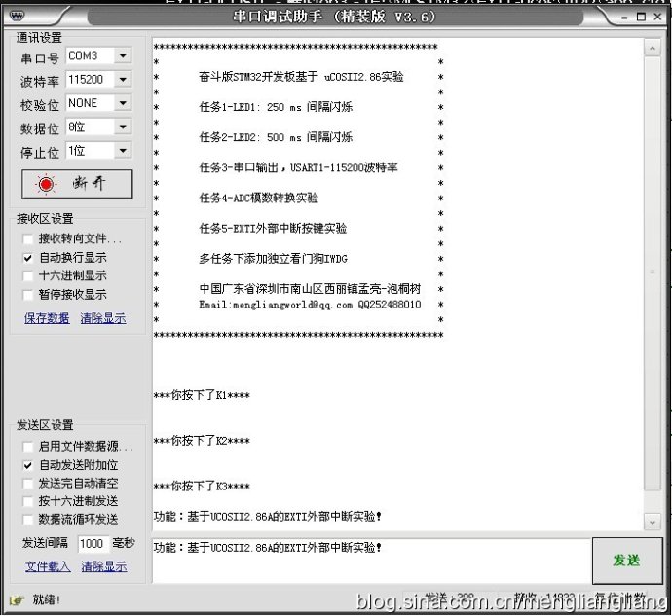The height and width of the screenshot is (616, 672).
Task: Enable 启用文件数据源 checkbox
Action: [28, 447]
